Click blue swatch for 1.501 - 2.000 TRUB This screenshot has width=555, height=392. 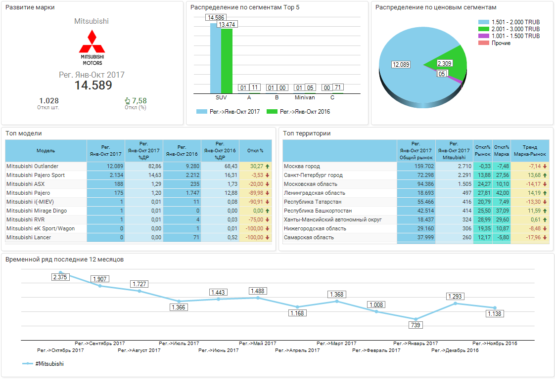coord(484,22)
